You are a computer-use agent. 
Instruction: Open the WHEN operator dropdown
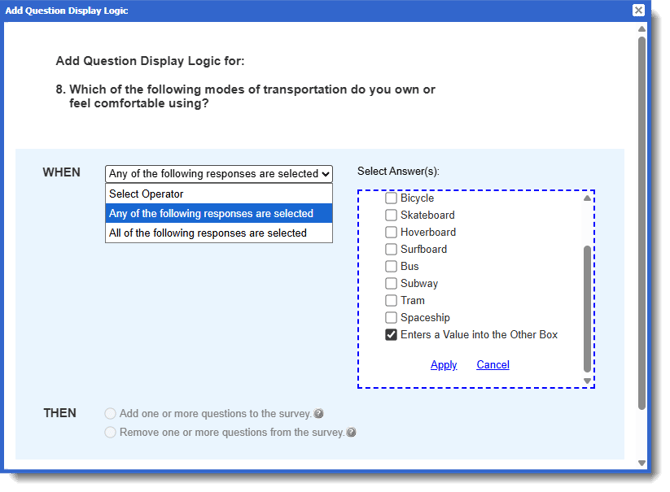tap(218, 174)
